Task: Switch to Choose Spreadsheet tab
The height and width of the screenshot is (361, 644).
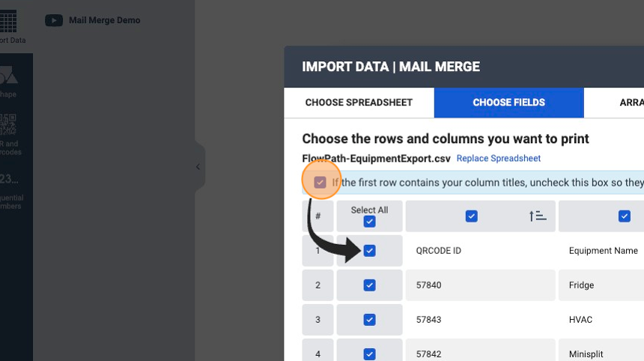Action: click(359, 103)
